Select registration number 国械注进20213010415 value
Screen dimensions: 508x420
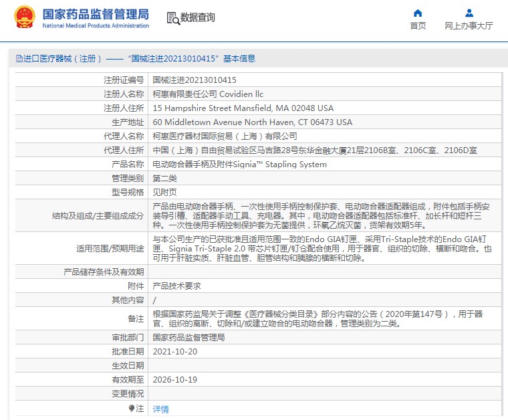click(195, 80)
